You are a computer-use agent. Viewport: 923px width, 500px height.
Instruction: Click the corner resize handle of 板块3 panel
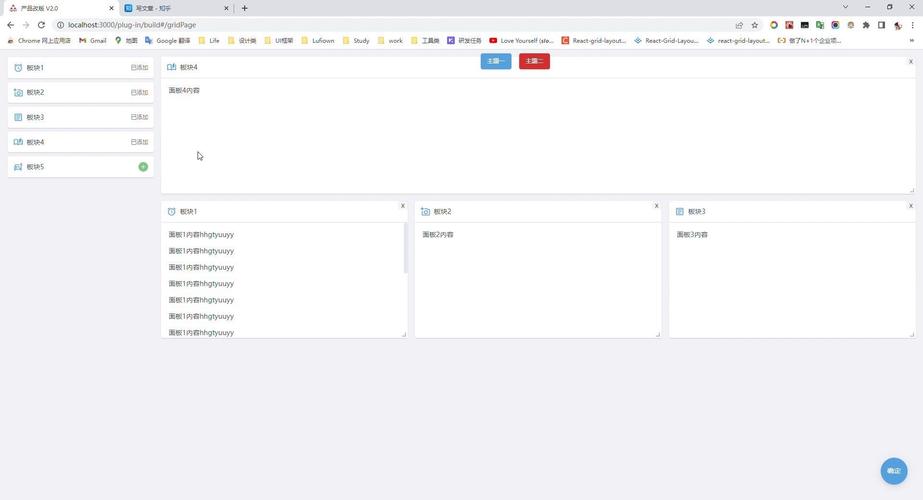(x=912, y=335)
